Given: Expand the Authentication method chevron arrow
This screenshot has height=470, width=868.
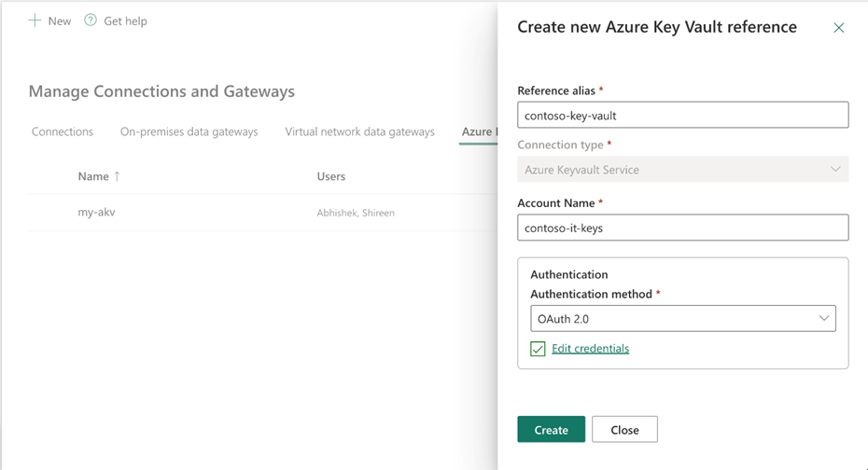Looking at the screenshot, I should click(x=824, y=319).
